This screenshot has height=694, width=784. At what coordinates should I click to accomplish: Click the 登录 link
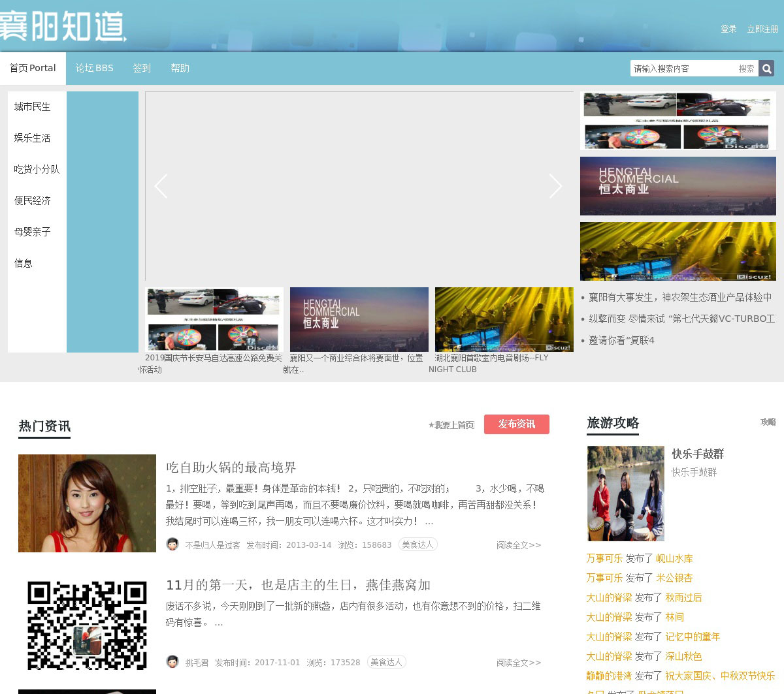click(x=728, y=29)
